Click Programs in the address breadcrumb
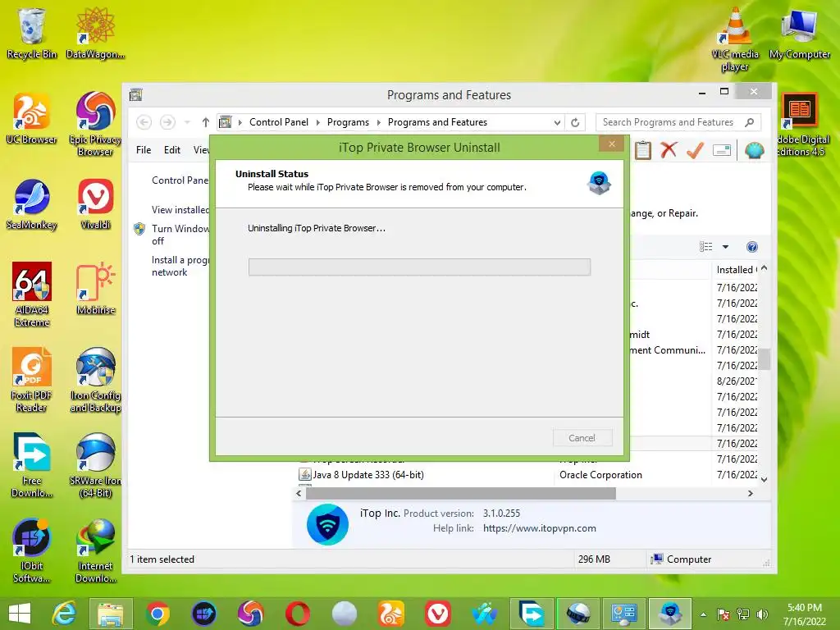Screen dimensions: 840x630 tap(348, 122)
